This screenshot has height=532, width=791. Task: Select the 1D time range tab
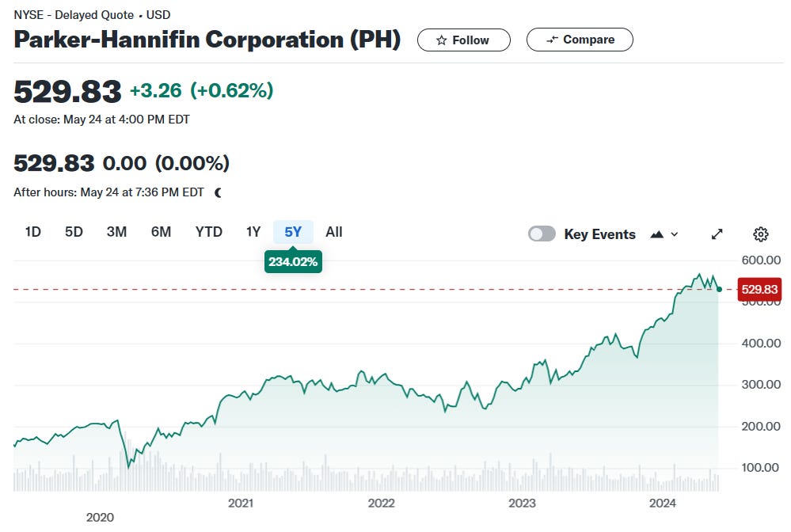tap(32, 232)
